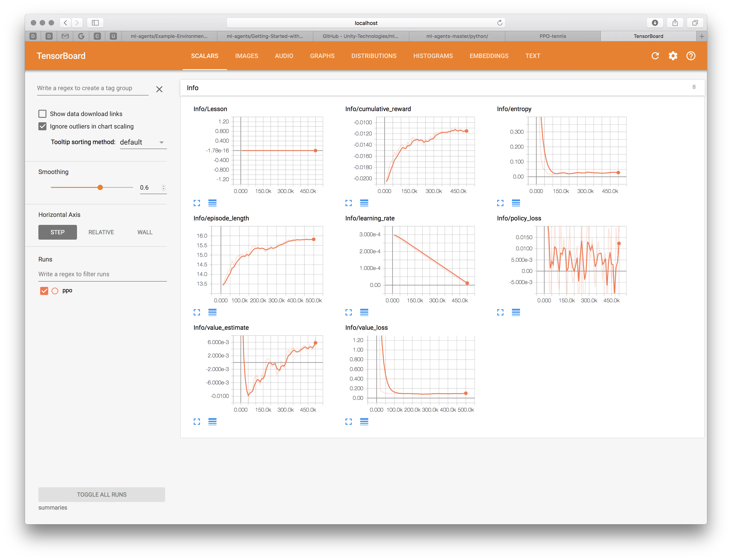Image resolution: width=732 pixels, height=560 pixels.
Task: Reload TensorBoard data with refresh icon
Action: [x=655, y=56]
